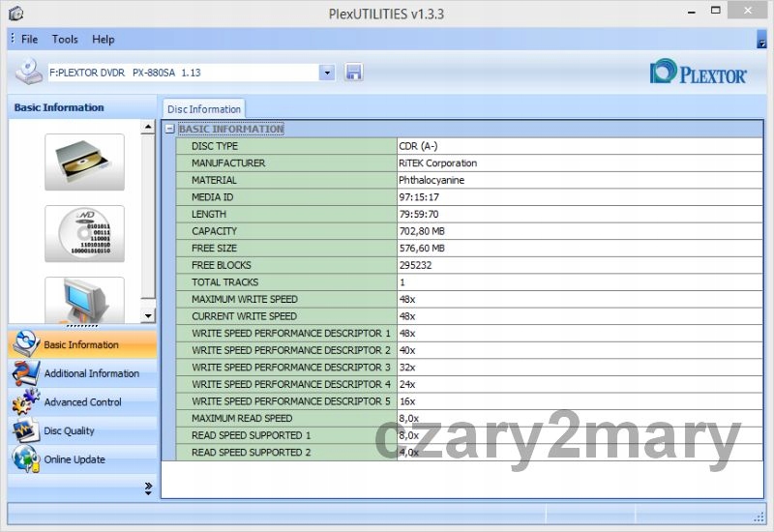Select the optical drive thumbnail icon
This screenshot has height=532, width=774.
(x=84, y=162)
